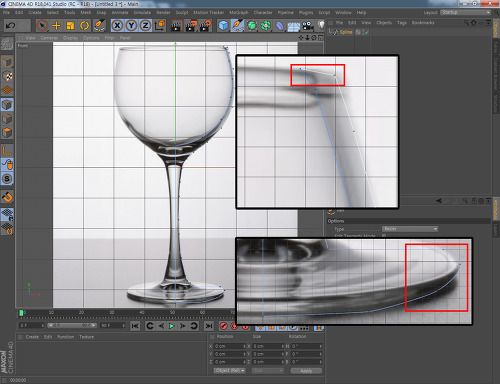Click Attribute Manager back arrow icon
The image size is (500, 384).
(439, 201)
